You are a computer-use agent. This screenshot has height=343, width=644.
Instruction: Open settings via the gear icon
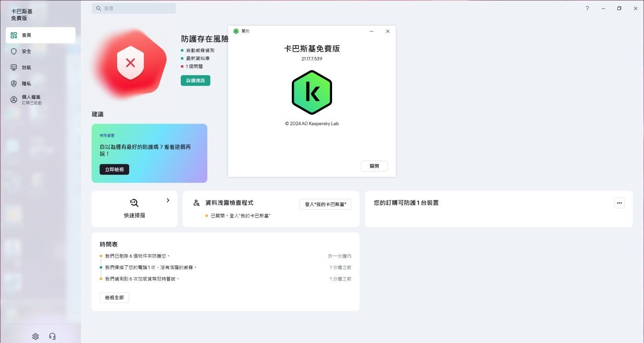(x=35, y=336)
